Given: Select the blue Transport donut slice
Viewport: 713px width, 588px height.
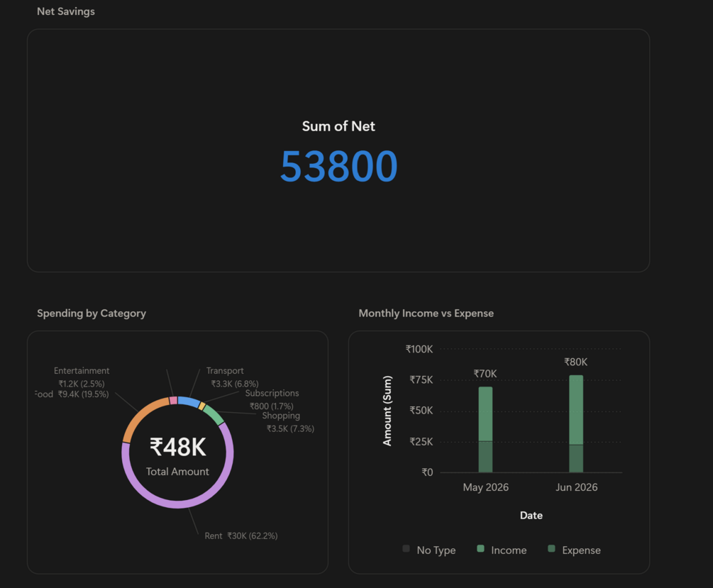Looking at the screenshot, I should click(x=189, y=401).
